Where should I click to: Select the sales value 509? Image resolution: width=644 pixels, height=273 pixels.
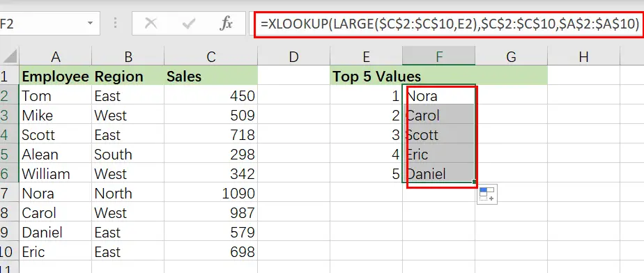[x=211, y=114]
